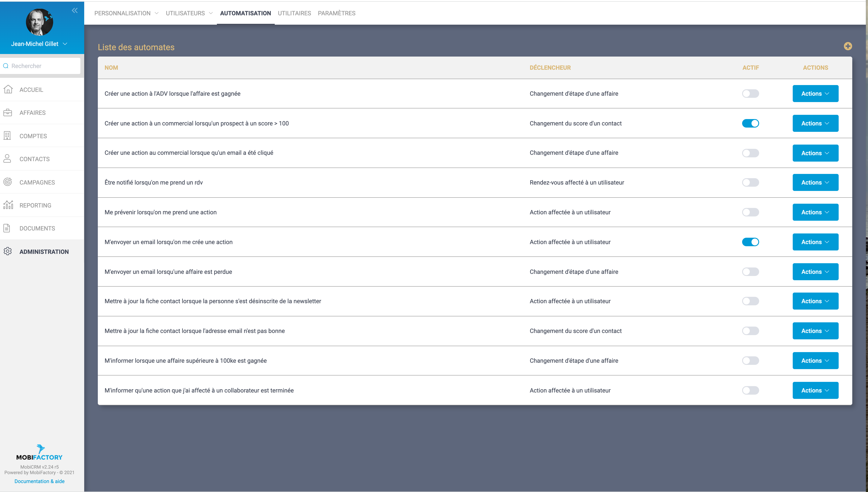Click the plus icon to add automate

[847, 46]
